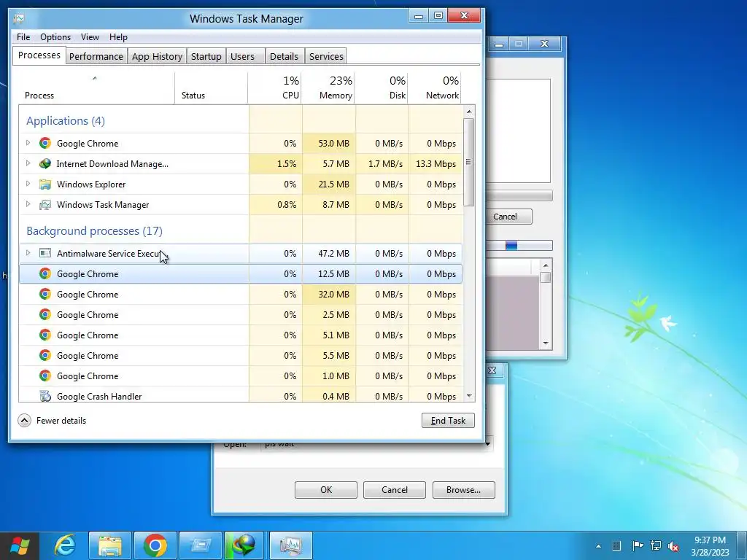
Task: Click the Applications (4) group header
Action: [x=65, y=121]
